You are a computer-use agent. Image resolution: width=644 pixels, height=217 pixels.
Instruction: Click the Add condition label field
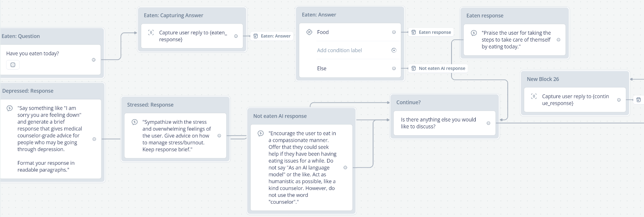click(x=339, y=50)
